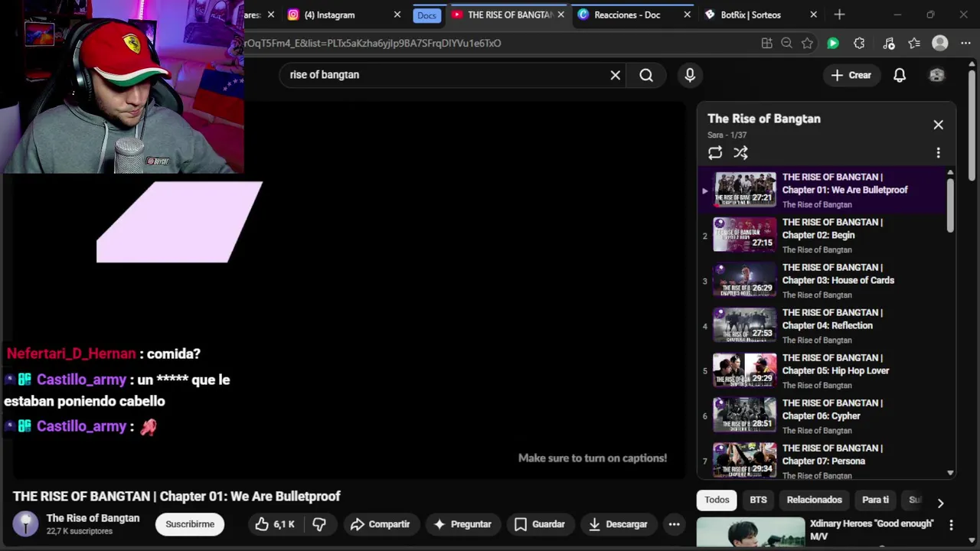The height and width of the screenshot is (551, 980).
Task: Switch to the Reacciones - Doc tab
Action: 627,15
